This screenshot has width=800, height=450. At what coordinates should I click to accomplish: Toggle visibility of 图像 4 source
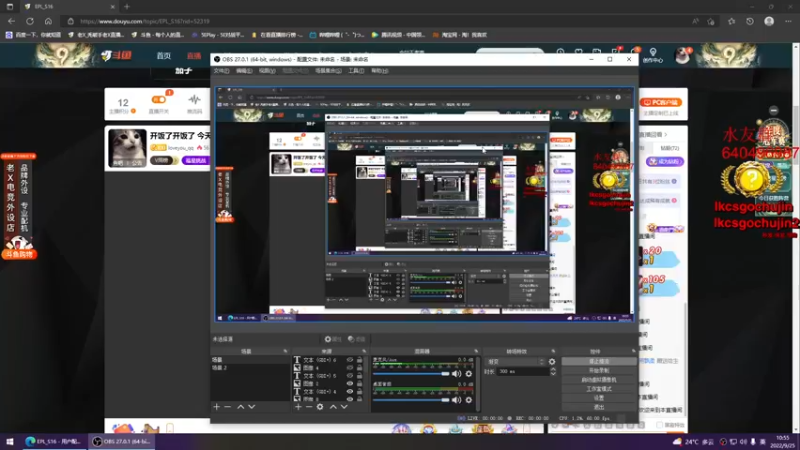point(349,367)
